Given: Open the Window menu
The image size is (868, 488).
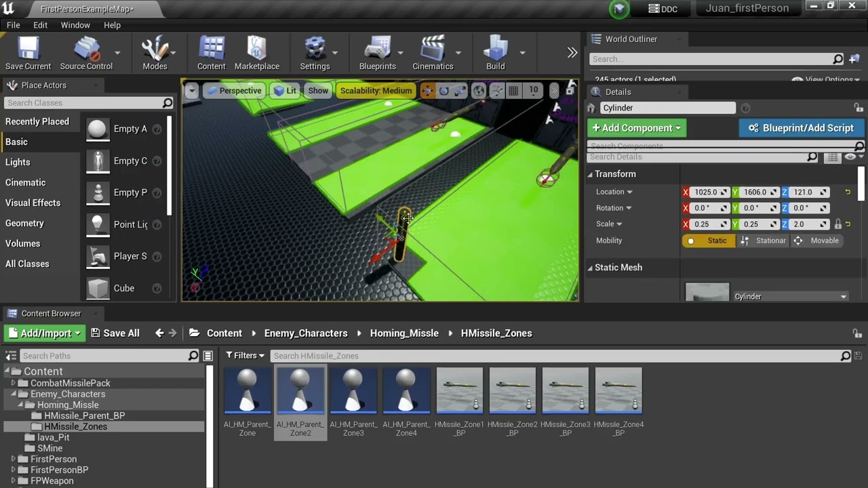Looking at the screenshot, I should [75, 25].
